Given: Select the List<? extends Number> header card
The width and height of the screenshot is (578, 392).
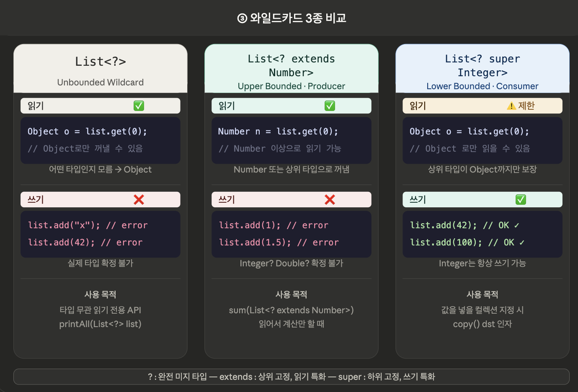Looking at the screenshot, I should pos(292,69).
